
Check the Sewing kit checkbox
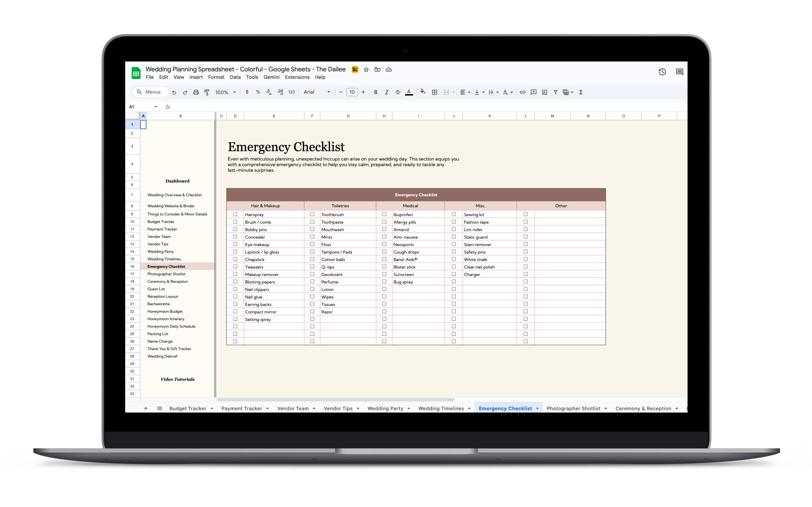(454, 214)
